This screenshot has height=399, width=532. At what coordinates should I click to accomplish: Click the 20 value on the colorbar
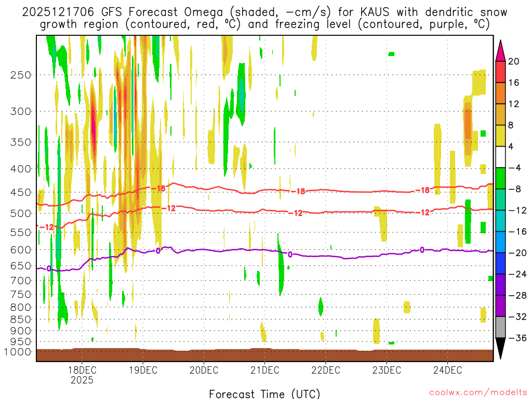point(514,61)
